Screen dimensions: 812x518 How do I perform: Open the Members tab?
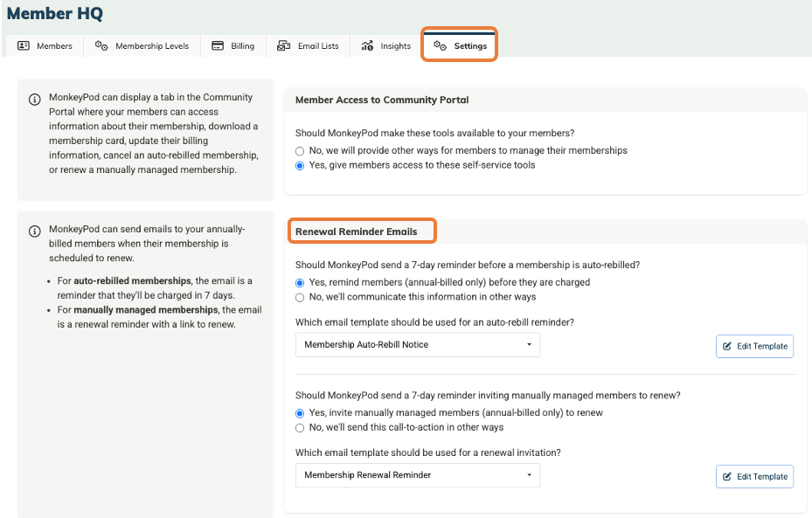[45, 46]
